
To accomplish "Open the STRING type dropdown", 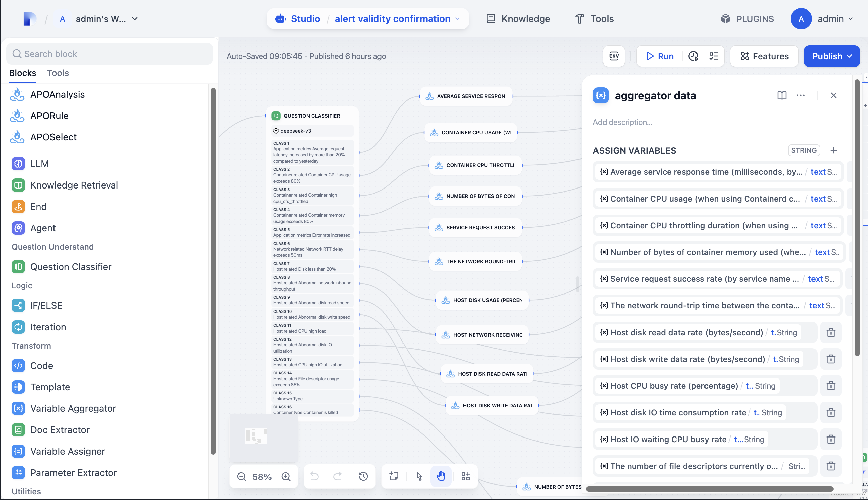I will coord(804,150).
